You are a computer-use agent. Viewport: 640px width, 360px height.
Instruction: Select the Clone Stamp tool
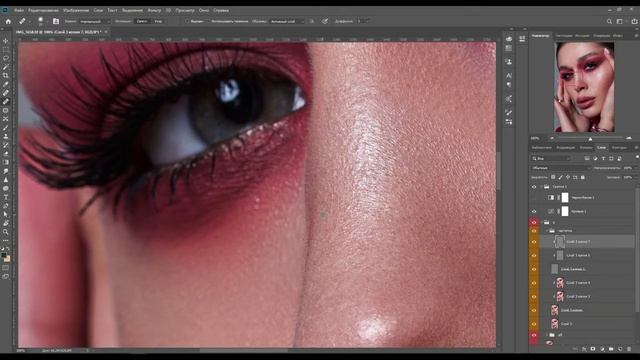point(6,136)
